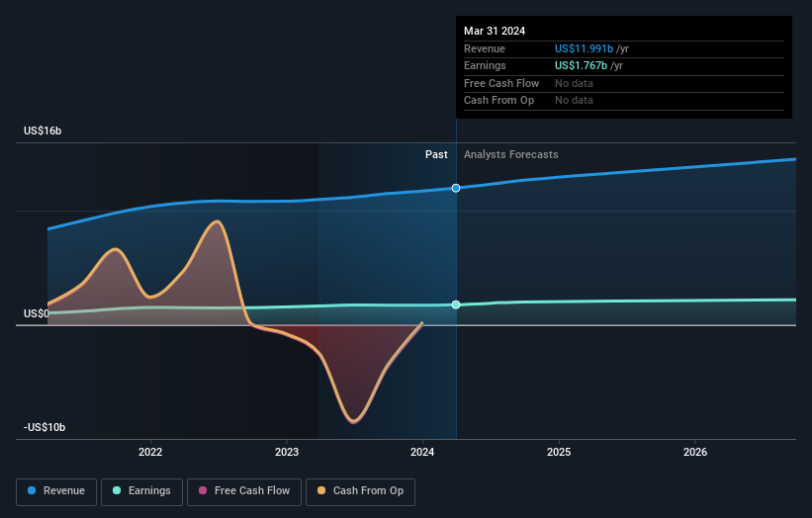Click the US$0 y-axis label

pyautogui.click(x=37, y=313)
